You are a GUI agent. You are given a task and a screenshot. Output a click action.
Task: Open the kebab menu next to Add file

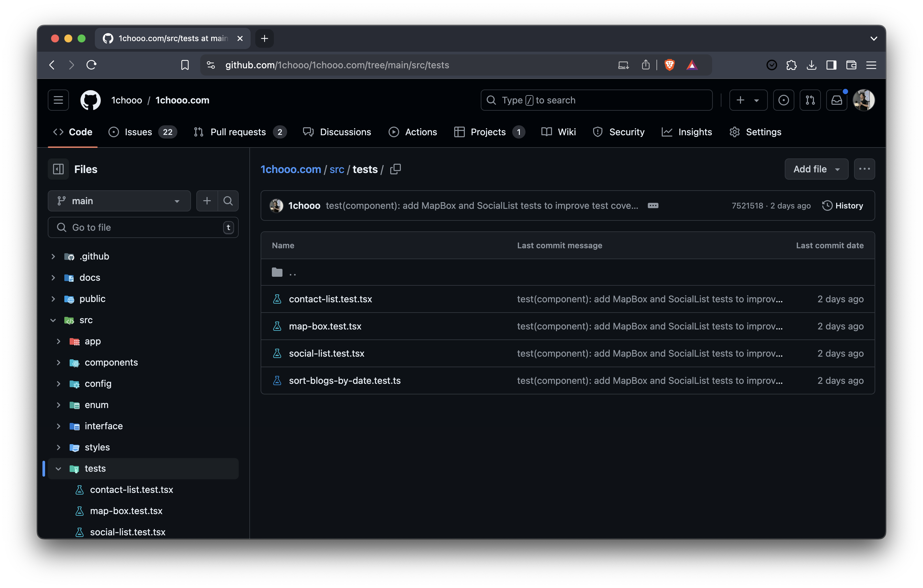click(864, 169)
